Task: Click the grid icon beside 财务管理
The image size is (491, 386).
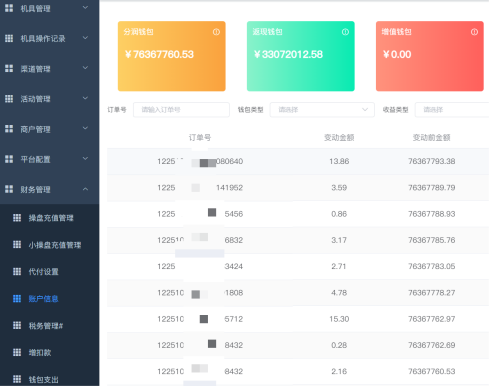Action: click(x=9, y=189)
